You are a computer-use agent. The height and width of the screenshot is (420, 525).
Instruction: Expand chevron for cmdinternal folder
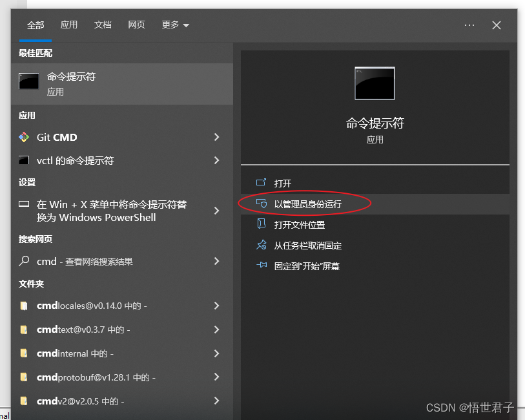tap(216, 353)
